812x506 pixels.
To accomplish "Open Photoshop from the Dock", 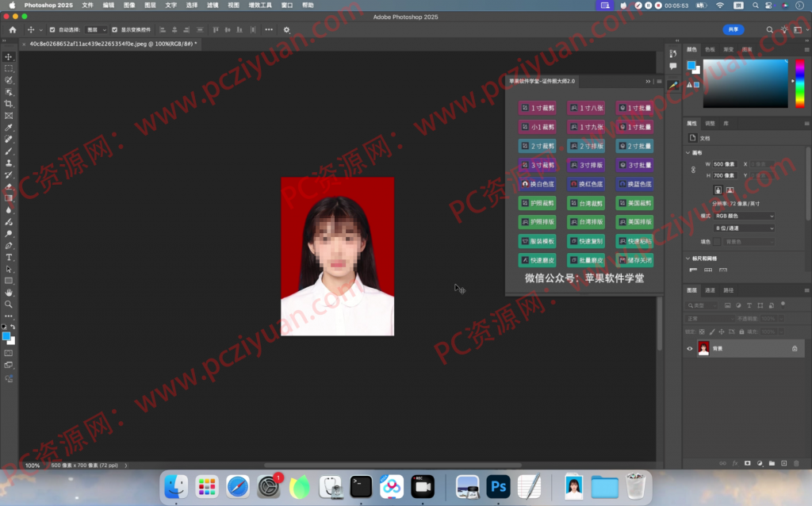I will (498, 486).
